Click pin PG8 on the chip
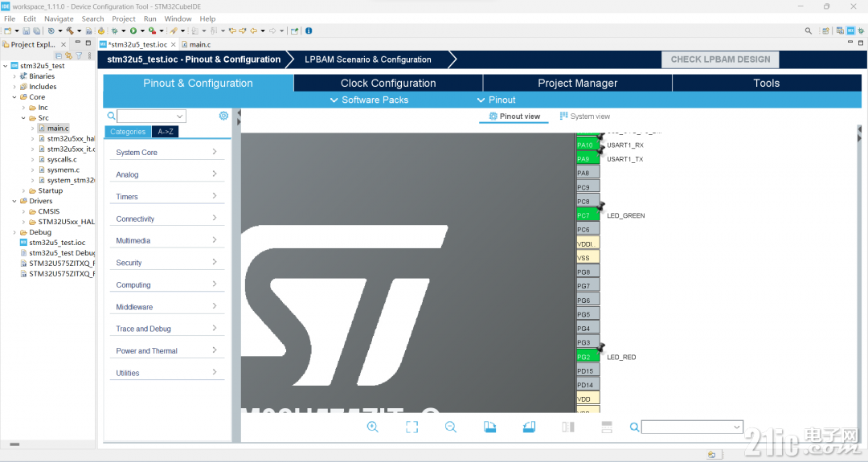 point(588,272)
